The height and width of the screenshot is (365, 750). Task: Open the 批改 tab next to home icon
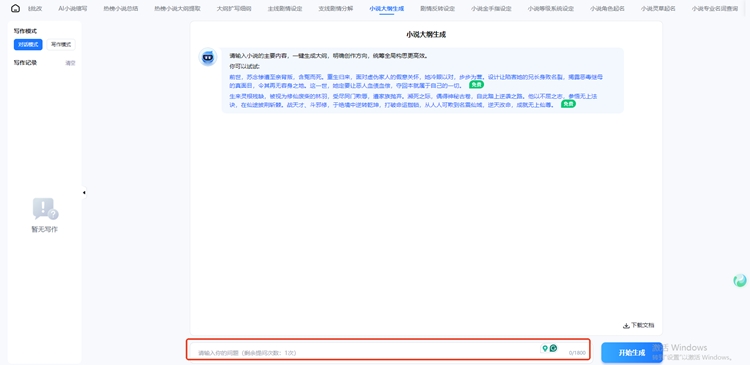coord(35,9)
